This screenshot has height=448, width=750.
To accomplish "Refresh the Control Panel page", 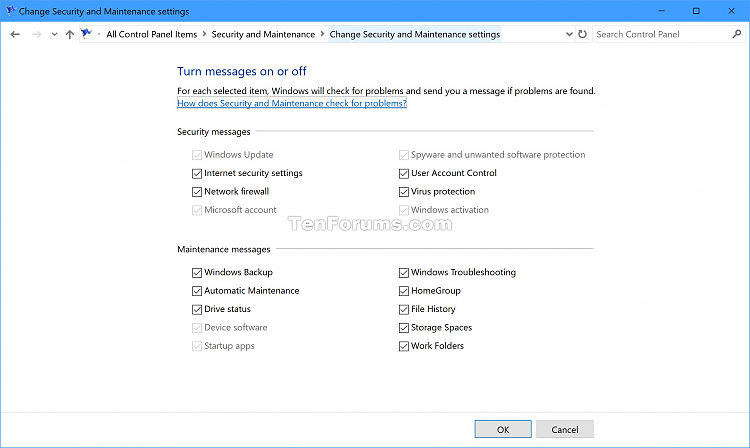I will (582, 34).
